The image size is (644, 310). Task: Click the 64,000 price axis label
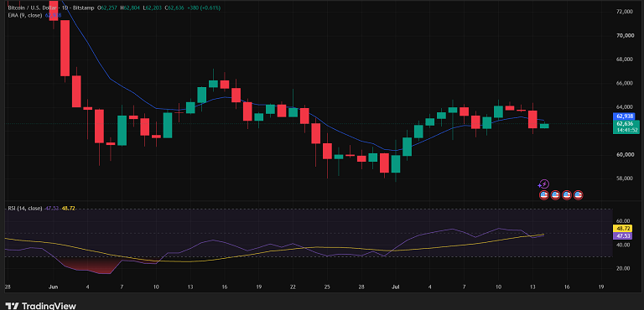pyautogui.click(x=625, y=107)
